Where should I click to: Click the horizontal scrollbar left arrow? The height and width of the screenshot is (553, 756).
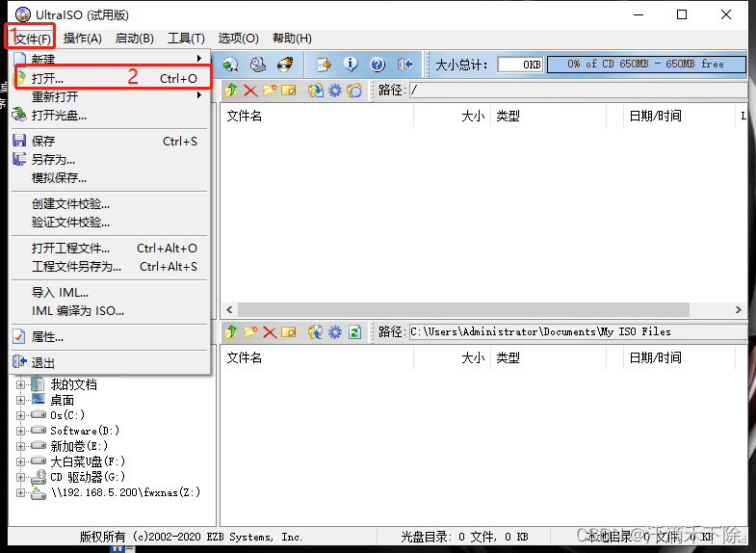[229, 309]
